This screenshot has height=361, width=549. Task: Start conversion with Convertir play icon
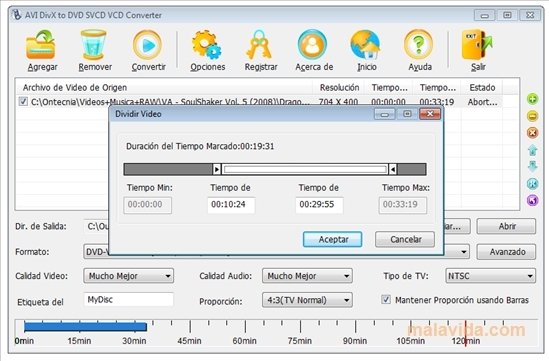(x=147, y=45)
